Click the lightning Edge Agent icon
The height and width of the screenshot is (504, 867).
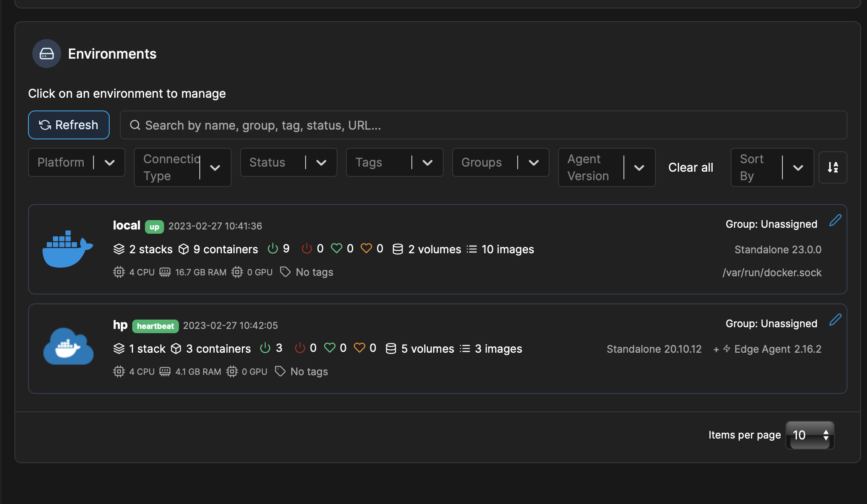click(727, 349)
